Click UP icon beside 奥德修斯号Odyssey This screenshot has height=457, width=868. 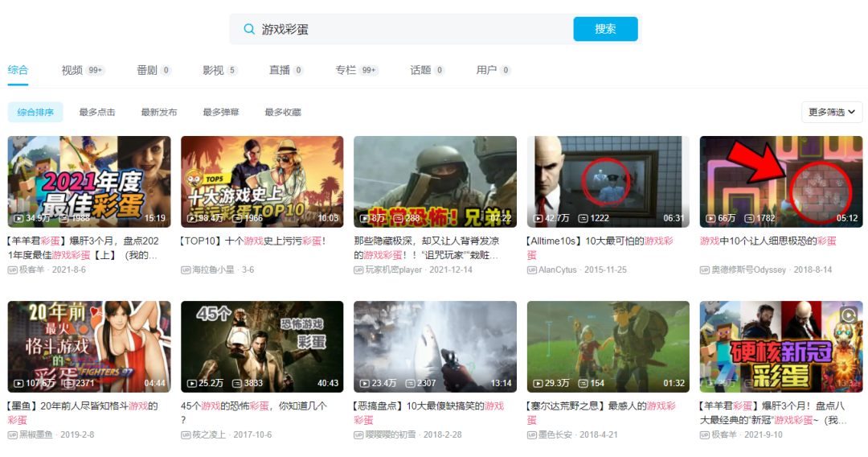(x=704, y=270)
